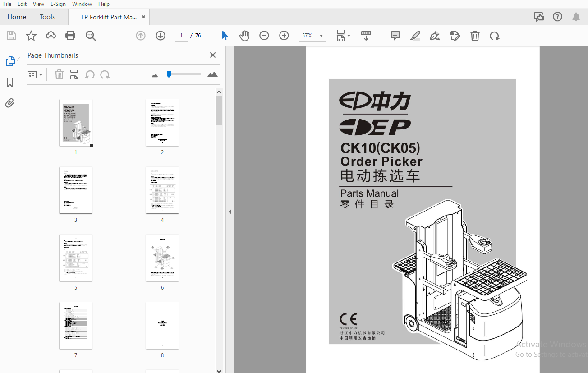Insert pages using the panel page icon

(x=74, y=74)
